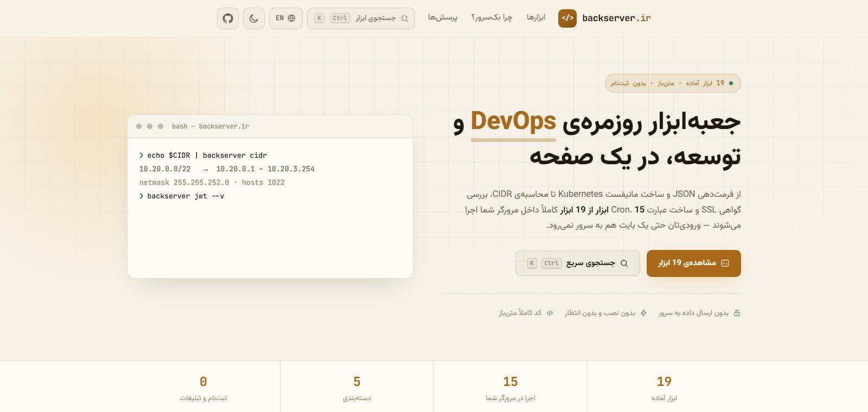868x412 pixels.
Task: Click the text netmask 255.255.252.0 · hosts 1022
Action: 212,183
